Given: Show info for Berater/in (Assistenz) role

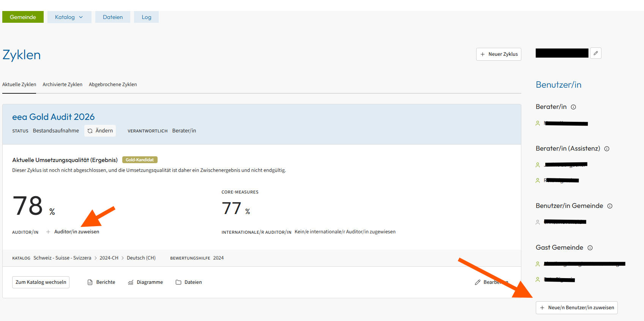Looking at the screenshot, I should [x=607, y=149].
